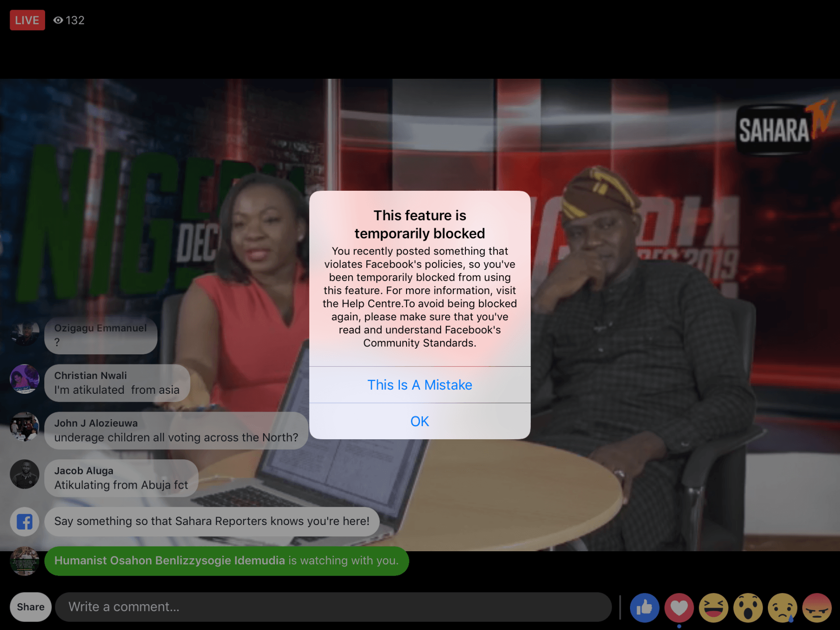Image resolution: width=840 pixels, height=630 pixels.
Task: Tap the Write a comment field
Action: point(332,607)
